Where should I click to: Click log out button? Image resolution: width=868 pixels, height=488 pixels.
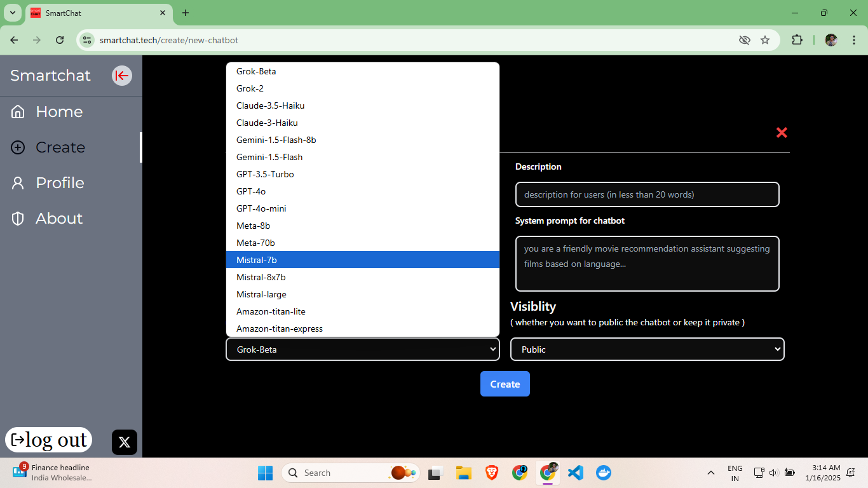tap(49, 440)
